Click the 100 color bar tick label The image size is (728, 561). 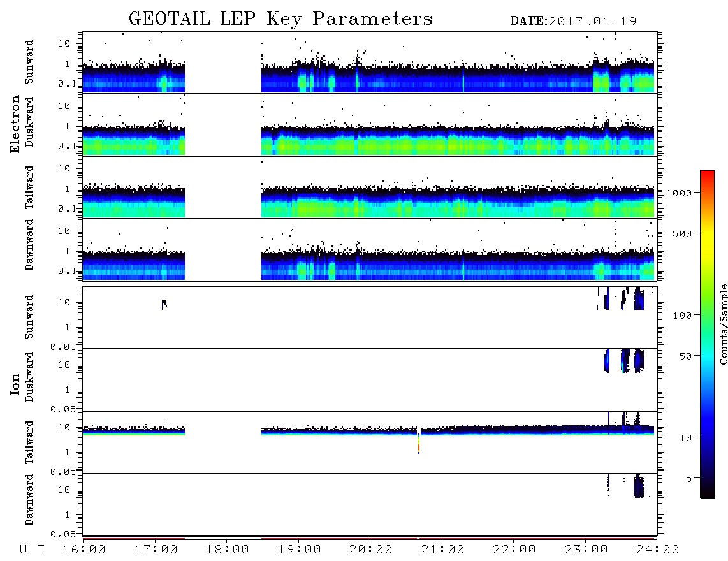coord(682,316)
